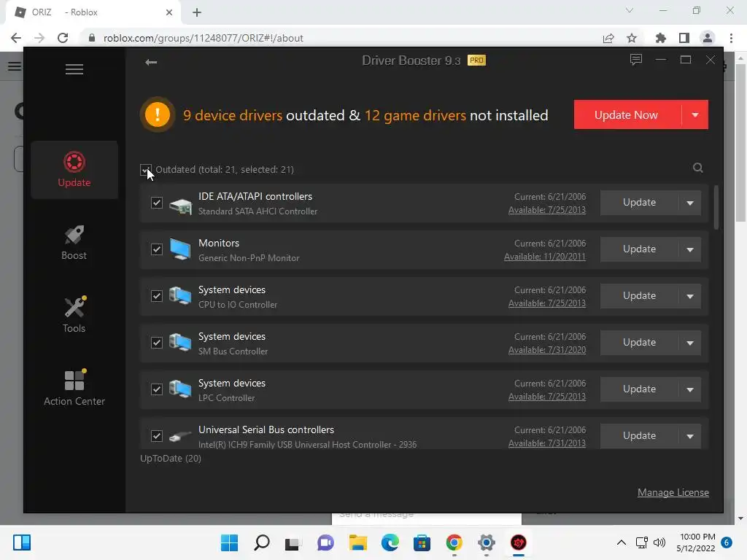Open Microsoft Edge from taskbar

click(x=390, y=542)
